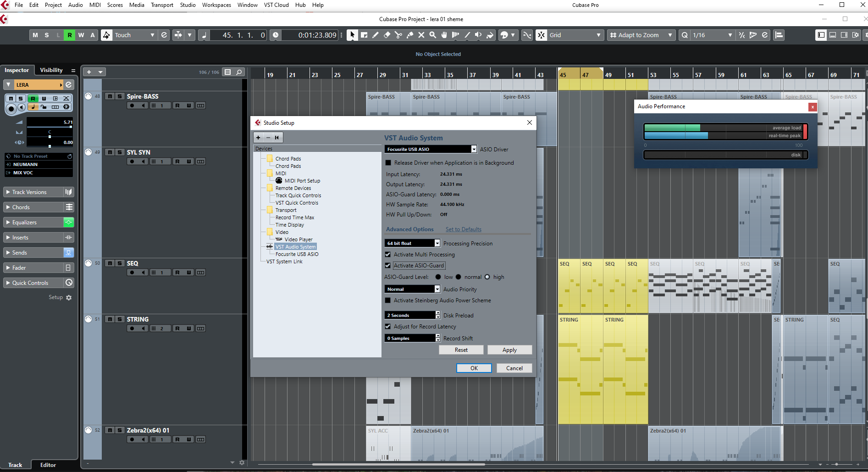The height and width of the screenshot is (472, 868).
Task: Set ASIO-Guard Level to low
Action: 438,277
